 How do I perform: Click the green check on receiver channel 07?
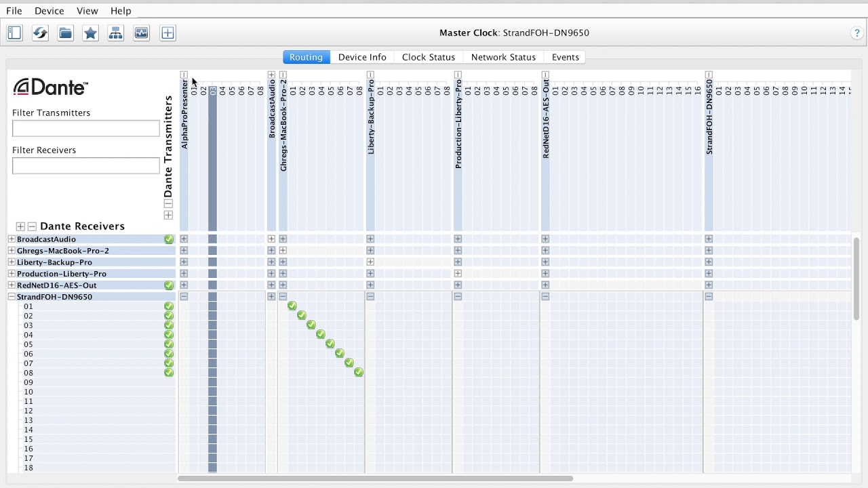(x=169, y=363)
